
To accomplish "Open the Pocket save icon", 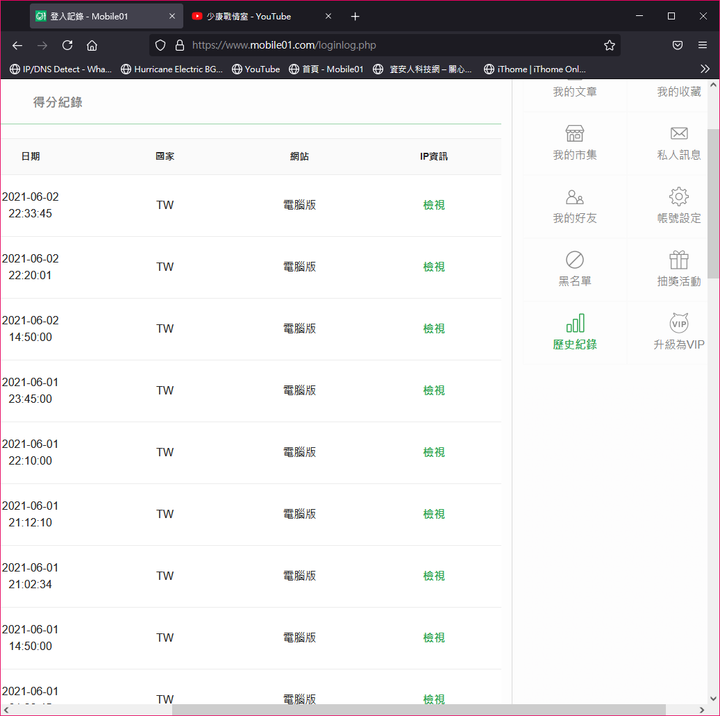I will click(x=677, y=45).
